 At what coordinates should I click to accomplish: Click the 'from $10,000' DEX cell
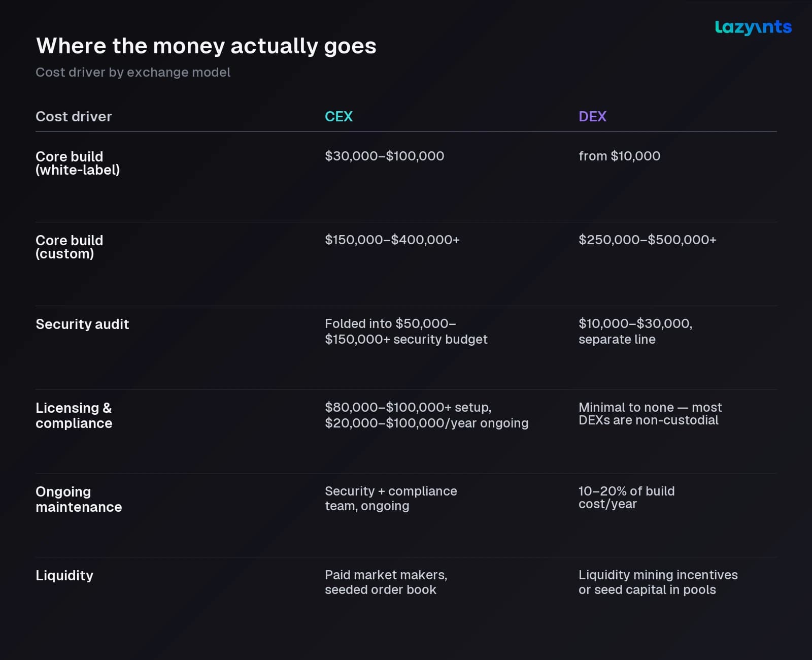[x=619, y=156]
